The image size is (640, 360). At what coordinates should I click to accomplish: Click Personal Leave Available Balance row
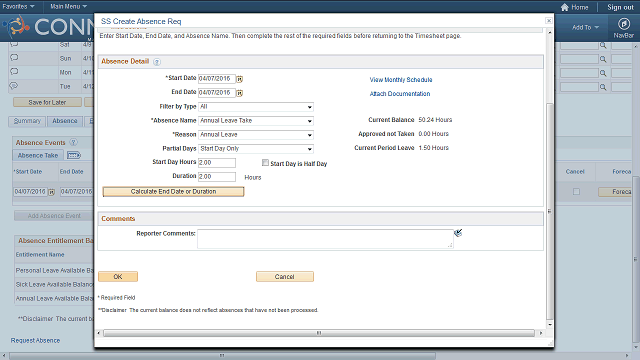(x=54, y=271)
